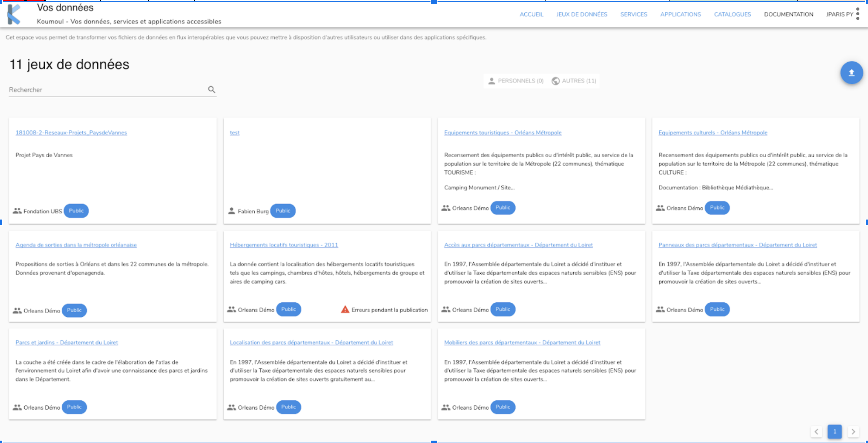This screenshot has width=868, height=443.
Task: Click the single-person icon beside Fabien Burg
Action: 232,211
